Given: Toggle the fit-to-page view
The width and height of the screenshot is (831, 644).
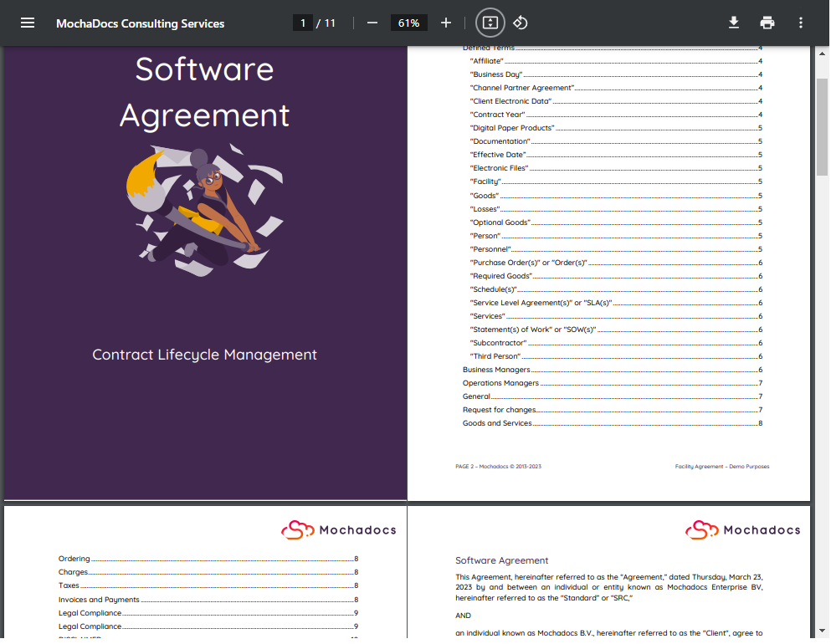Looking at the screenshot, I should click(x=490, y=23).
